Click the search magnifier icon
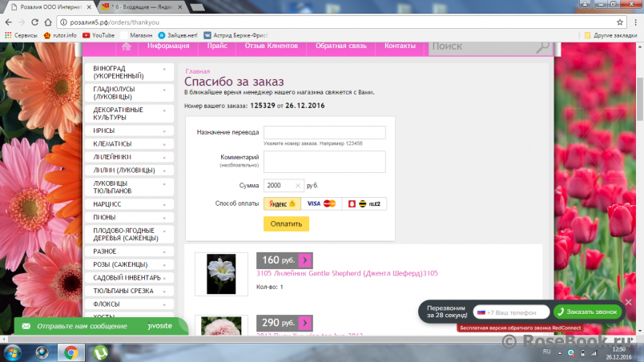The height and width of the screenshot is (362, 644). click(543, 47)
